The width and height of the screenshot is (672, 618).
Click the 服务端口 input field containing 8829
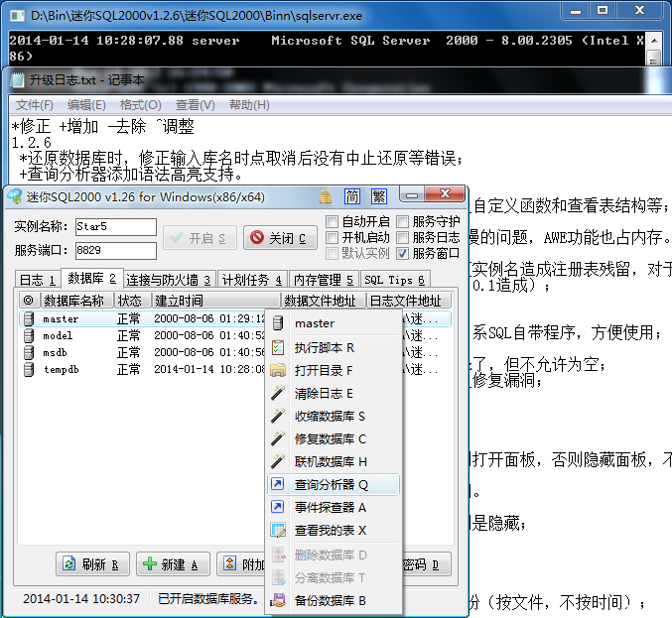pyautogui.click(x=116, y=251)
